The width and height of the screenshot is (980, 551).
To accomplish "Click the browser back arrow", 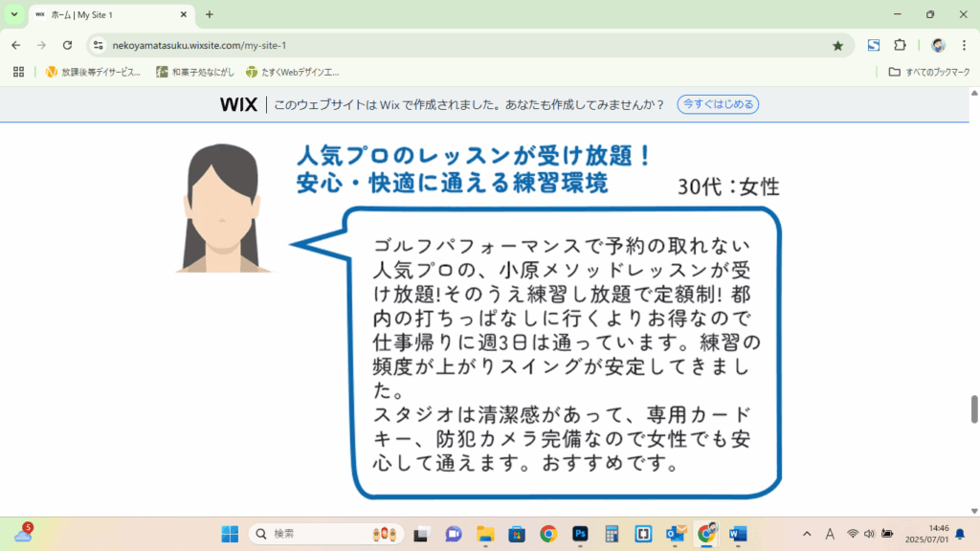I will pyautogui.click(x=15, y=45).
